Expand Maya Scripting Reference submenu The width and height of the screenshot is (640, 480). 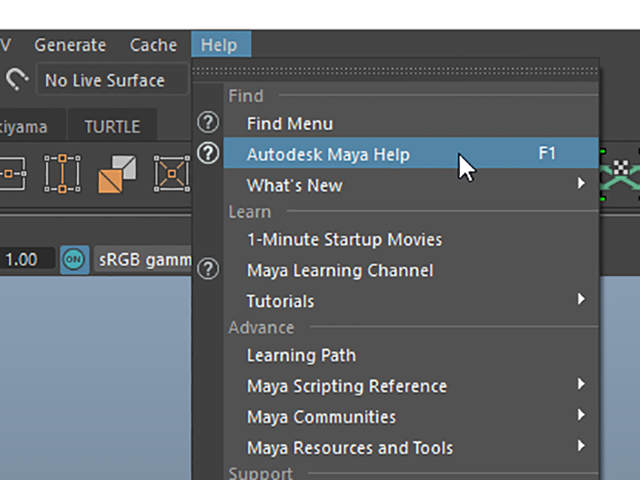(411, 386)
